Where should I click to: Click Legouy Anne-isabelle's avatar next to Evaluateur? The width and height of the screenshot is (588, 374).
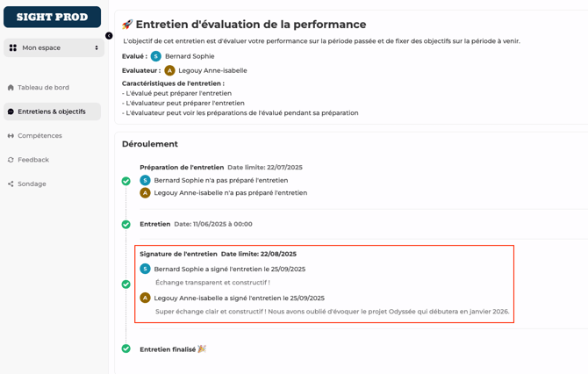(x=169, y=70)
